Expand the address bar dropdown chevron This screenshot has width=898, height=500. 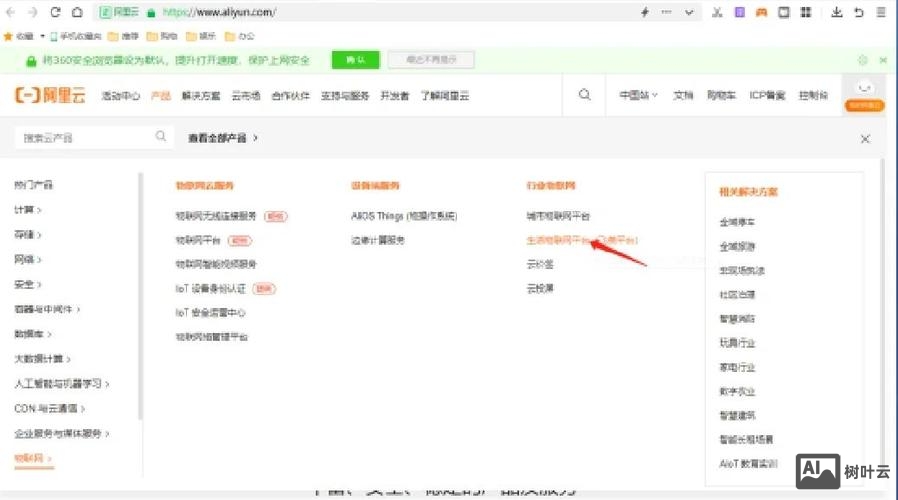tap(689, 13)
